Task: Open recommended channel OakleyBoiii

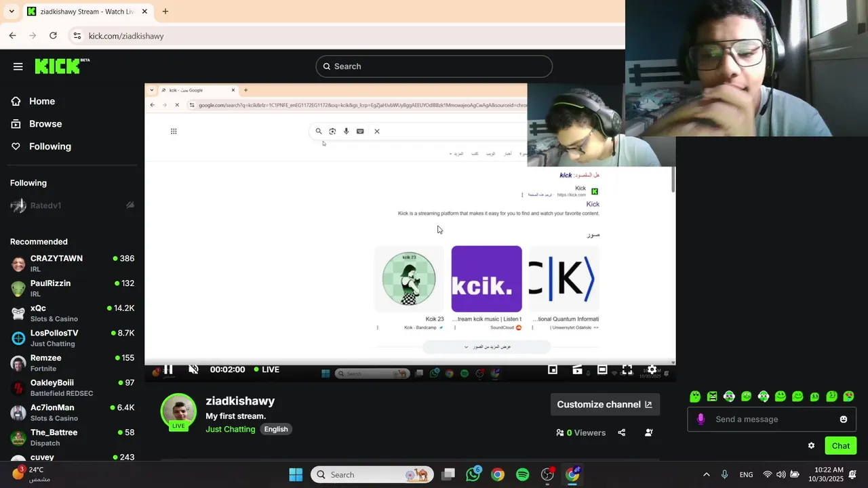Action: click(x=72, y=388)
